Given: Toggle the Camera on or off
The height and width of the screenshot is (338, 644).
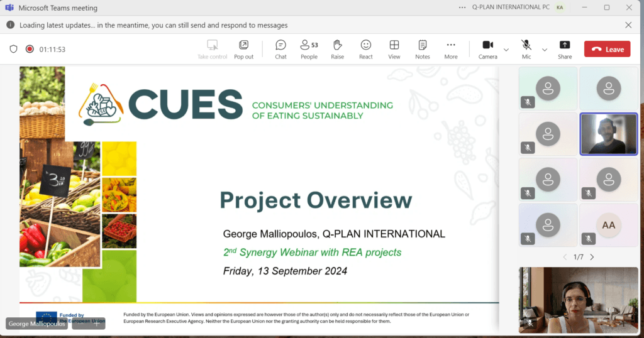Looking at the screenshot, I should pos(487,49).
